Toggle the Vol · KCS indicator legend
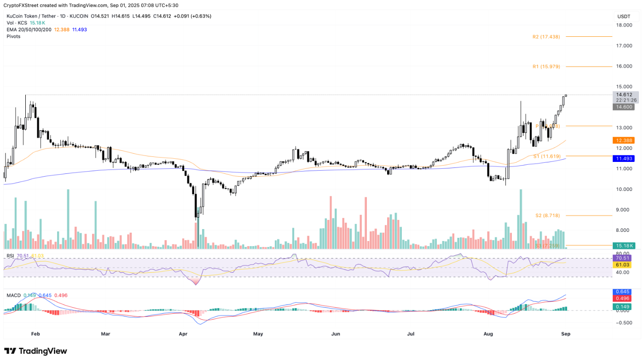Image resolution: width=644 pixels, height=362 pixels. [x=17, y=23]
